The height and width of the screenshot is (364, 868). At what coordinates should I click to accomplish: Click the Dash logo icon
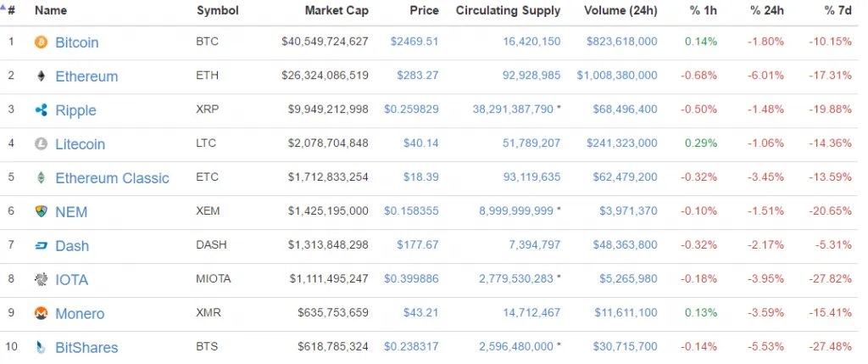click(x=41, y=246)
